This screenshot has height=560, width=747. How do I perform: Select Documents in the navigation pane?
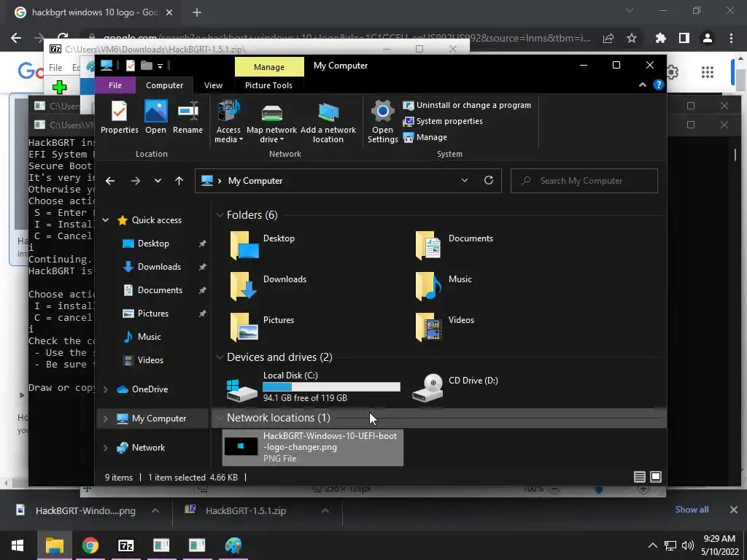point(160,290)
